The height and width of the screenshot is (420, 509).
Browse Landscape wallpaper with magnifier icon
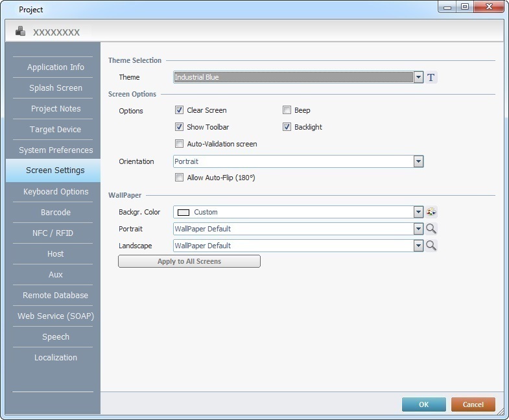click(x=431, y=246)
